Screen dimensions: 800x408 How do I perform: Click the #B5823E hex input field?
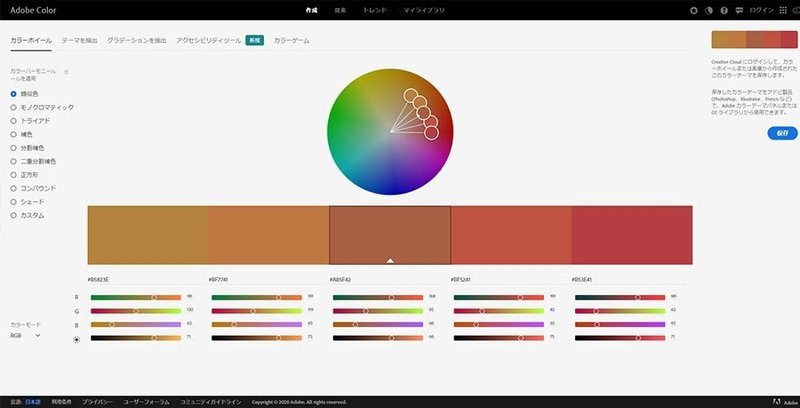148,279
